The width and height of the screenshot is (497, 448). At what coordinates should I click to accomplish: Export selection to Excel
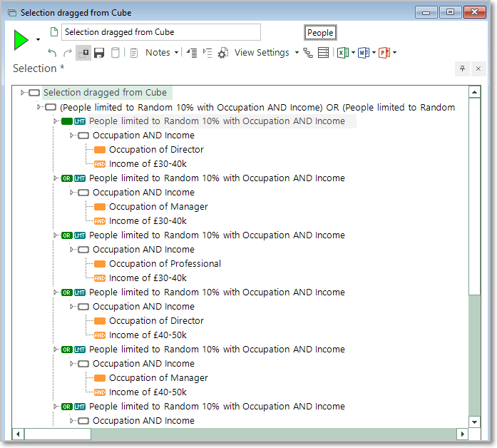pyautogui.click(x=343, y=53)
